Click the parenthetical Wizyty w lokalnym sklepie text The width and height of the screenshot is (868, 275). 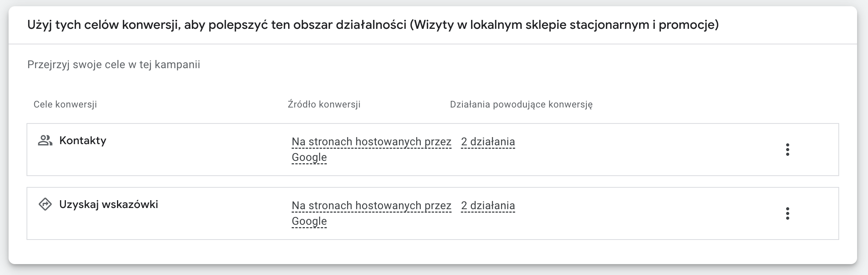click(563, 25)
